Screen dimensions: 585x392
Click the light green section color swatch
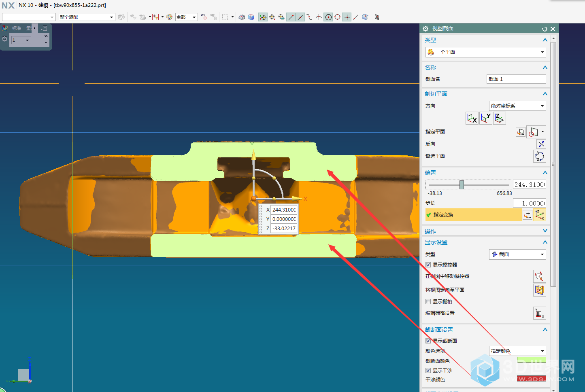click(x=531, y=360)
